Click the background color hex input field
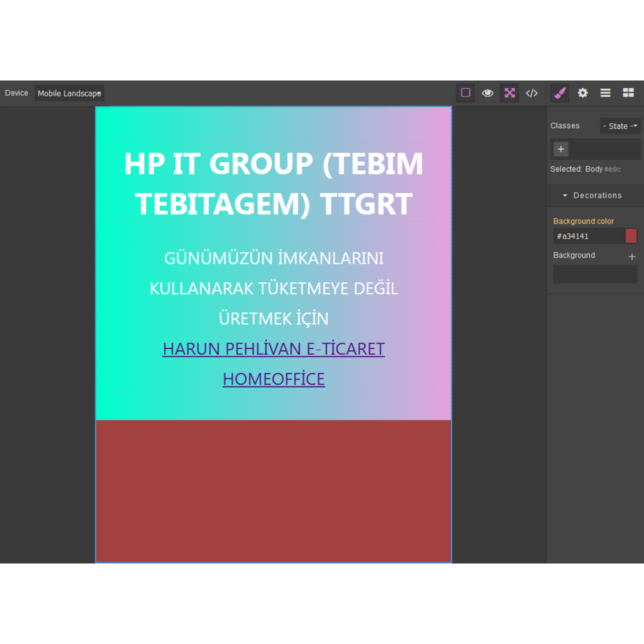This screenshot has width=644, height=644. coord(588,236)
